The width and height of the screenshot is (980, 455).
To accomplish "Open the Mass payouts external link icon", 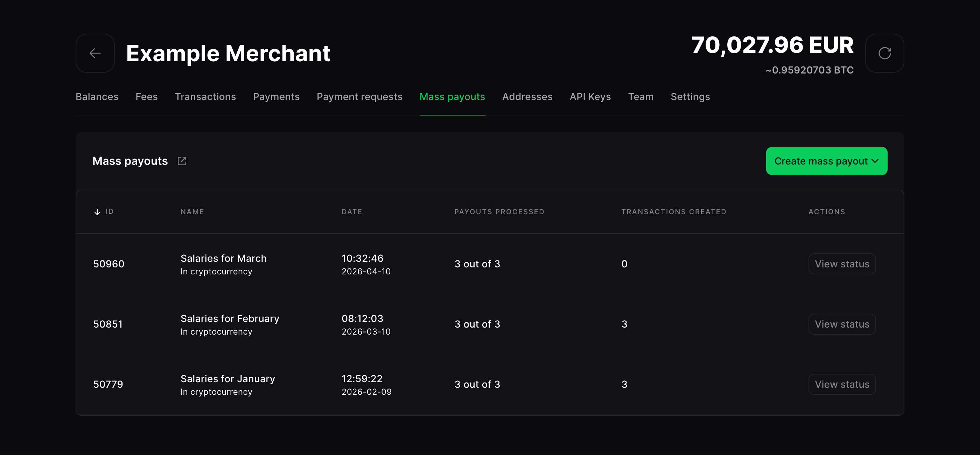I will 182,161.
